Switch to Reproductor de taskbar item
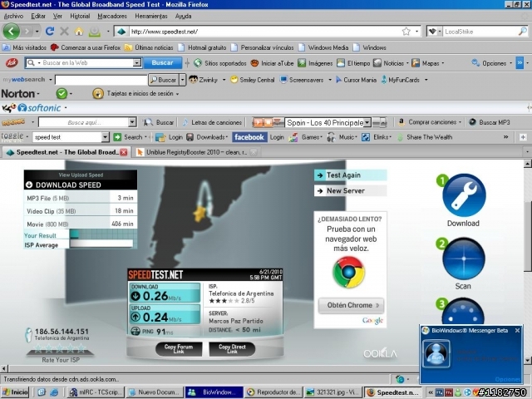This screenshot has width=532, height=399. [x=273, y=392]
